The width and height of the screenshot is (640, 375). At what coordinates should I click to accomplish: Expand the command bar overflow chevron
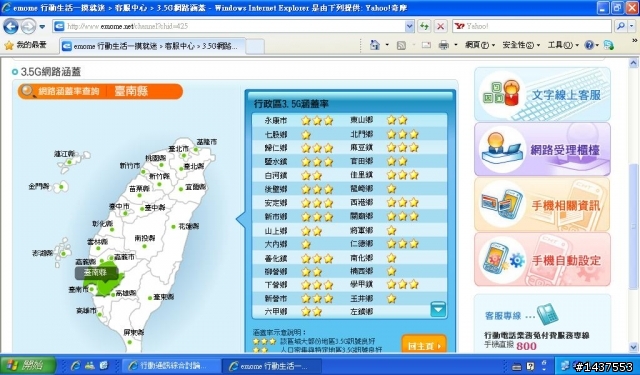tap(634, 41)
